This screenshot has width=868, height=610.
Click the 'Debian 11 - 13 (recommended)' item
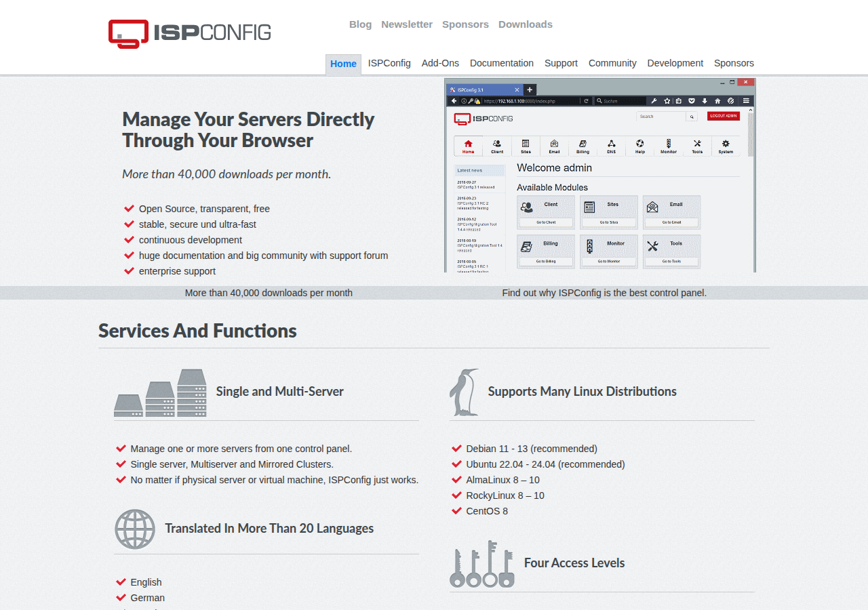532,449
